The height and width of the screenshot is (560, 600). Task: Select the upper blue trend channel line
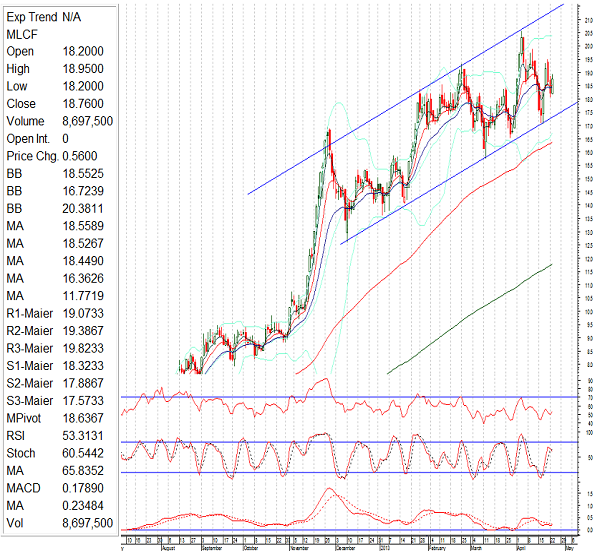[x=400, y=104]
